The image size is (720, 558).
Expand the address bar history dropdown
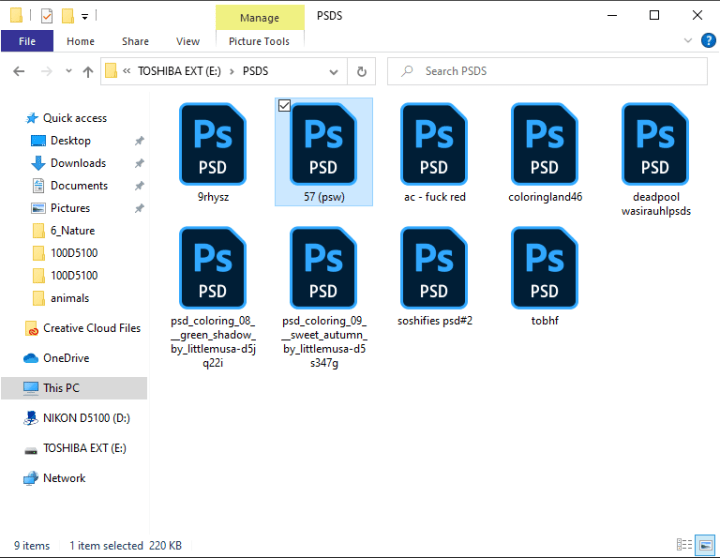tap(334, 72)
